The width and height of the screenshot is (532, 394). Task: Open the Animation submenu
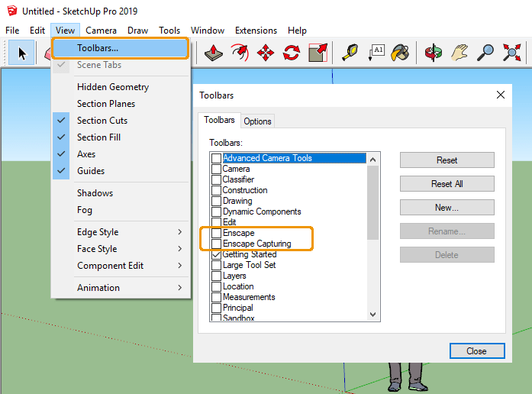[121, 288]
